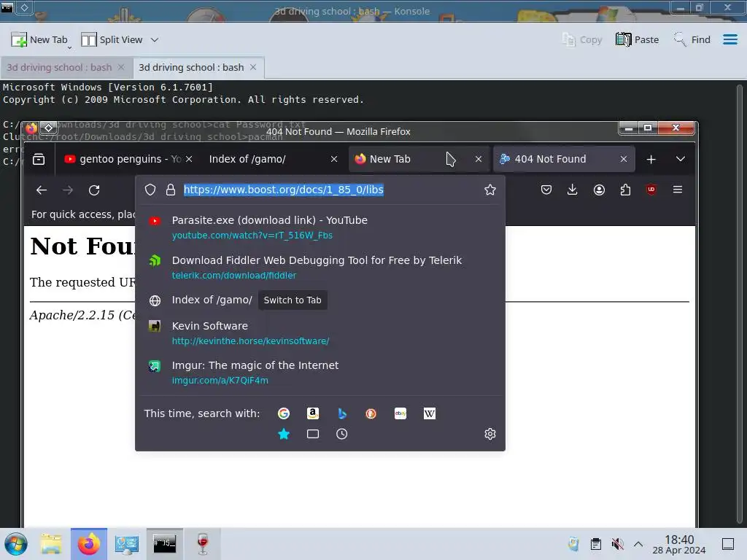The height and width of the screenshot is (560, 747).
Task: Bookmark this page with the star icon
Action: [490, 190]
